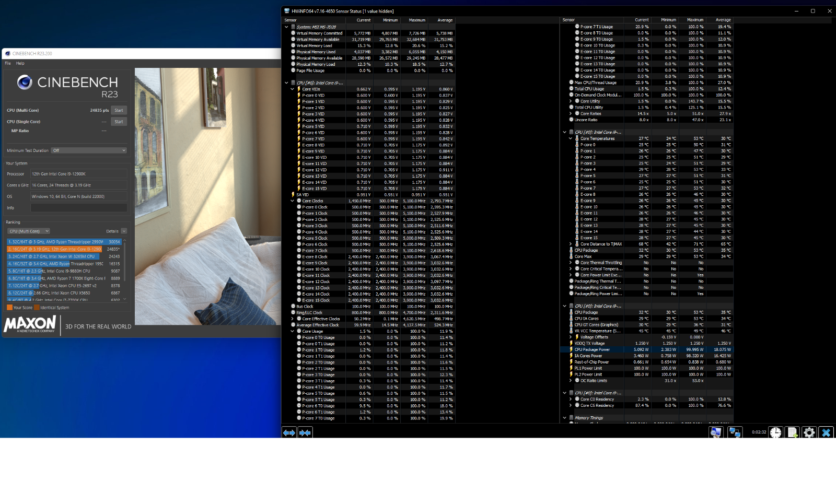This screenshot has height=504, width=836.
Task: Click the HWiNFO64 title bar app icon
Action: (x=287, y=11)
